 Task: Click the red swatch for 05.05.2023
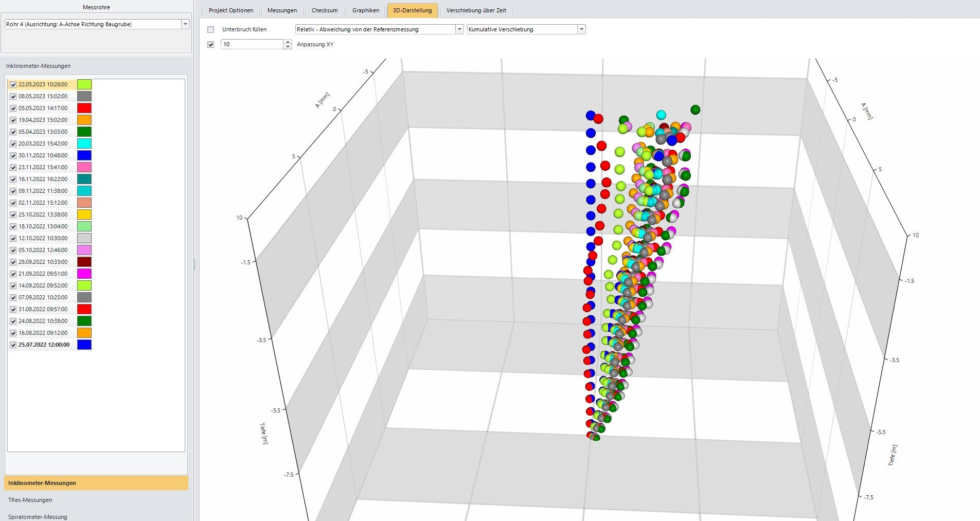coord(84,108)
